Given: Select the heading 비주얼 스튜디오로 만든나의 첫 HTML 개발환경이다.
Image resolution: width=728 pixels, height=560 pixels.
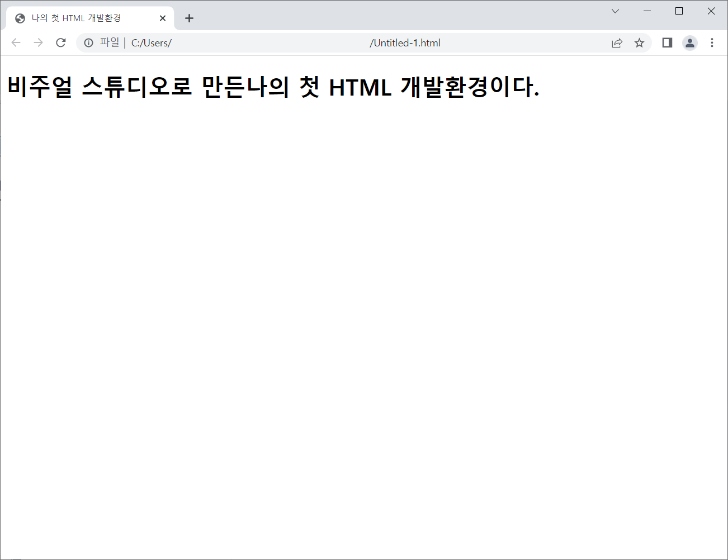Looking at the screenshot, I should (273, 87).
